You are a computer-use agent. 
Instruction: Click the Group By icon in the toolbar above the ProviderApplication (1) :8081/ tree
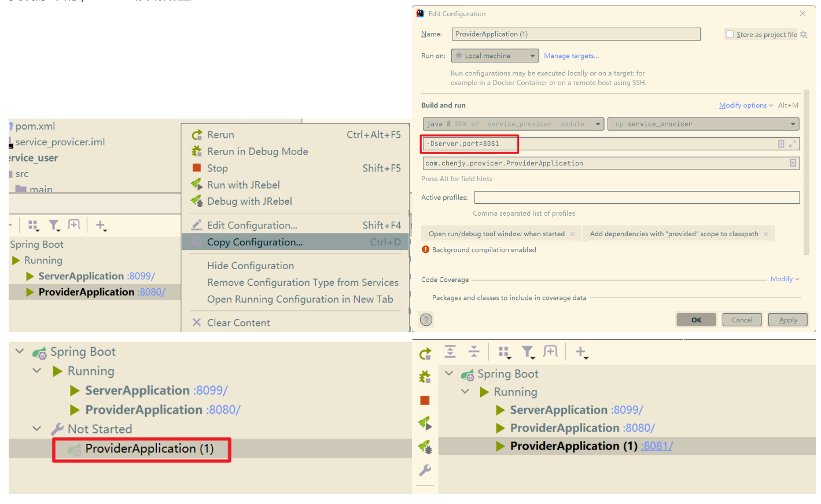505,352
